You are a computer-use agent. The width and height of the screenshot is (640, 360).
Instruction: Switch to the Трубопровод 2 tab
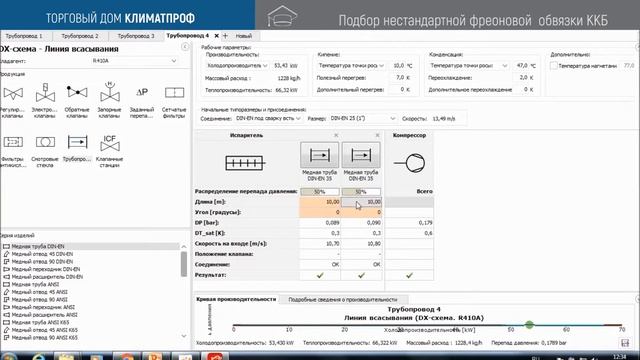tap(80, 36)
